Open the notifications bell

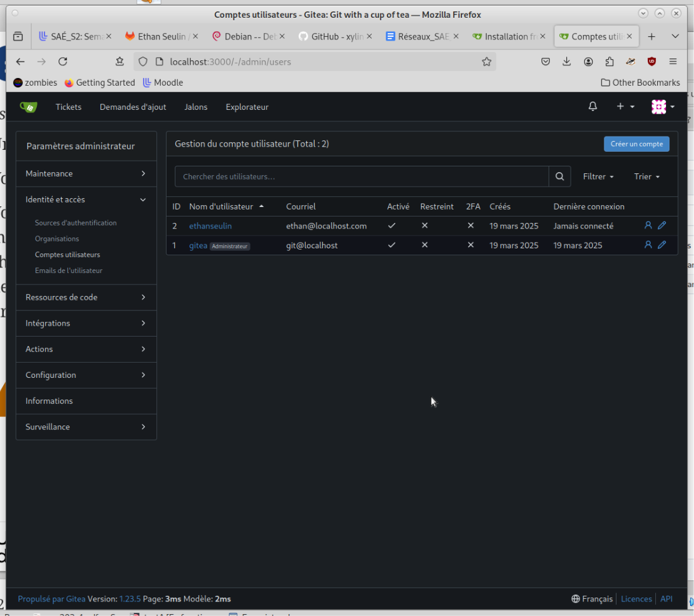(x=593, y=107)
